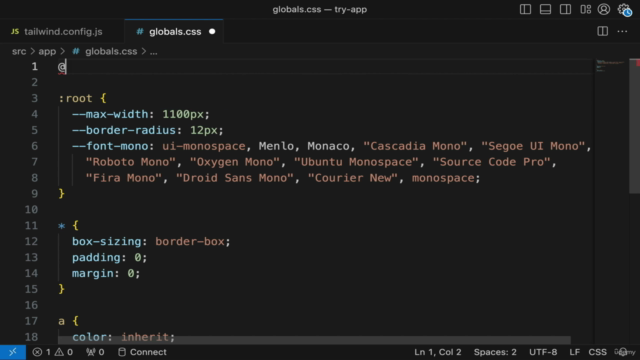Image resolution: width=640 pixels, height=360 pixels.
Task: Change indentation via Spaces: 2
Action: (495, 352)
